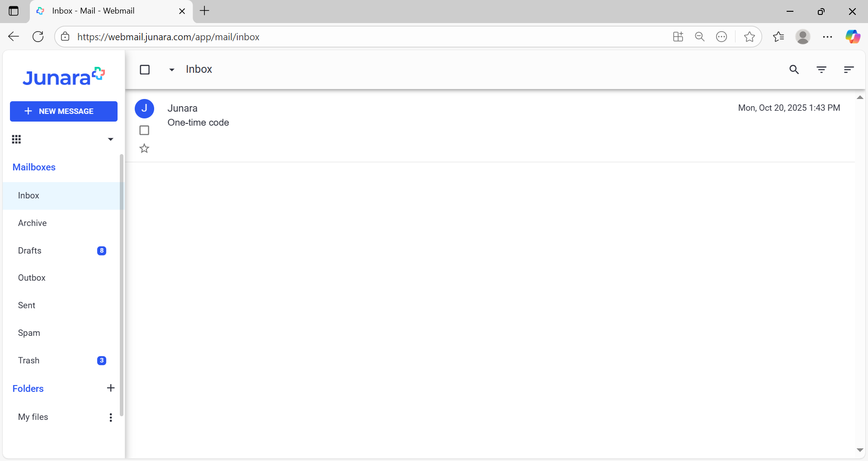Viewport: 868px width, 461px height.
Task: Add this page to favorites
Action: (749, 37)
